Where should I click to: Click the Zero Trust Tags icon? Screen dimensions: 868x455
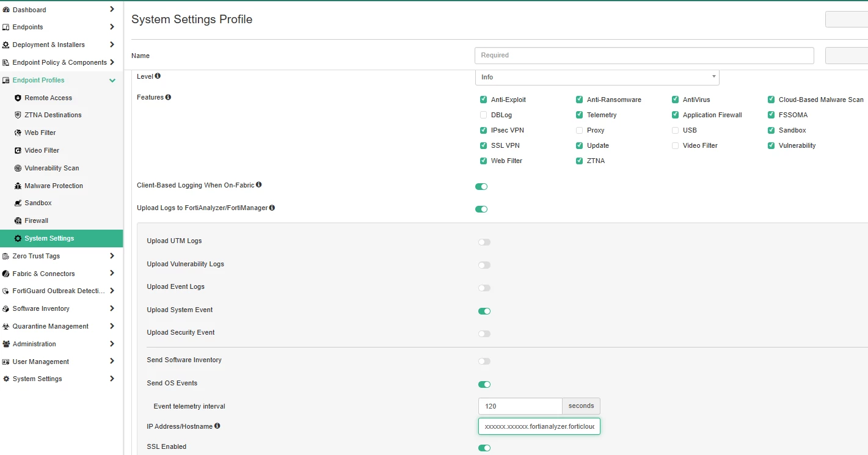point(6,256)
